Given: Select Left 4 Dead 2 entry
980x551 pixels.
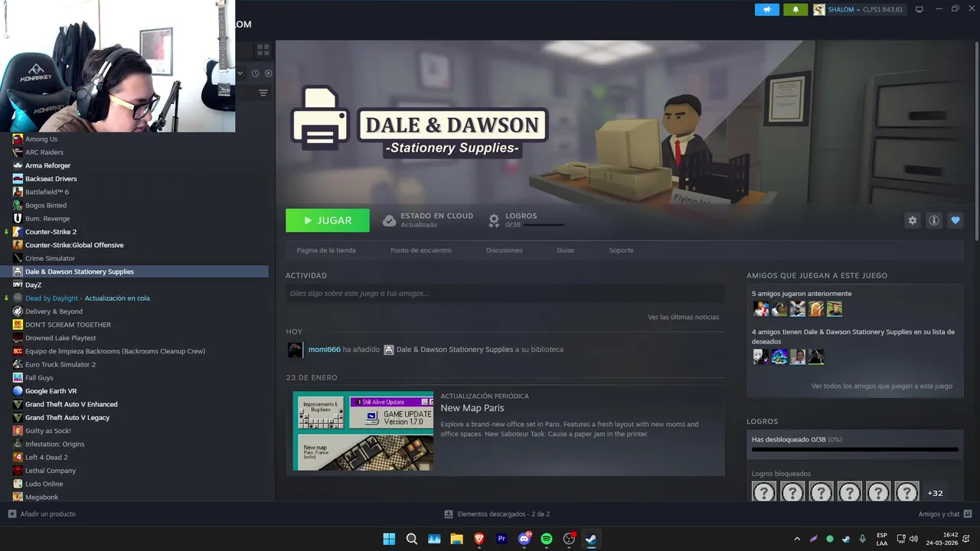Looking at the screenshot, I should [47, 458].
